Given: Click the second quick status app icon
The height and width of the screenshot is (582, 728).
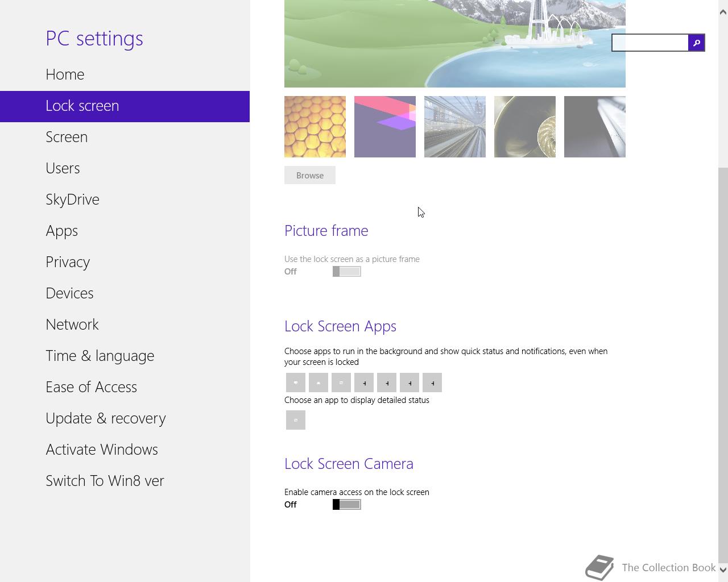Looking at the screenshot, I should (x=318, y=383).
